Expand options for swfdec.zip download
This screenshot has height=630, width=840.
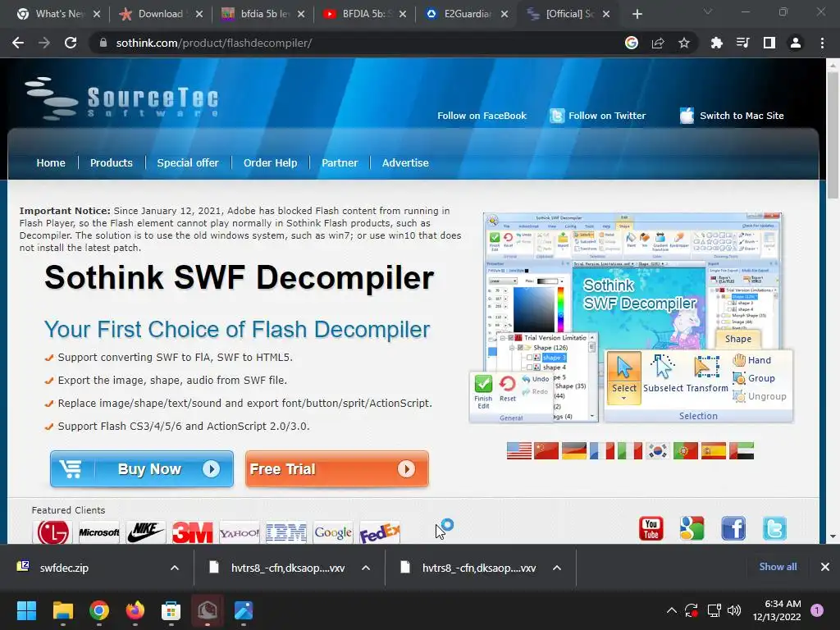(x=175, y=568)
